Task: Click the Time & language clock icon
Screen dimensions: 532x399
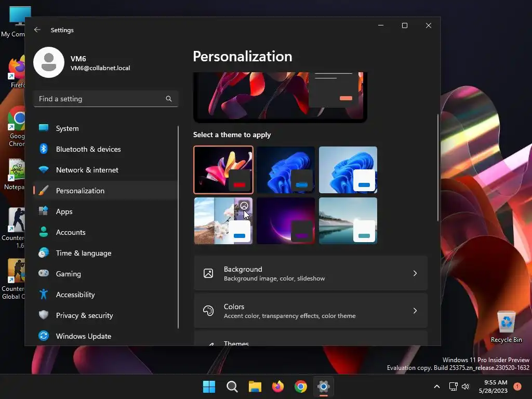Action: pyautogui.click(x=44, y=253)
